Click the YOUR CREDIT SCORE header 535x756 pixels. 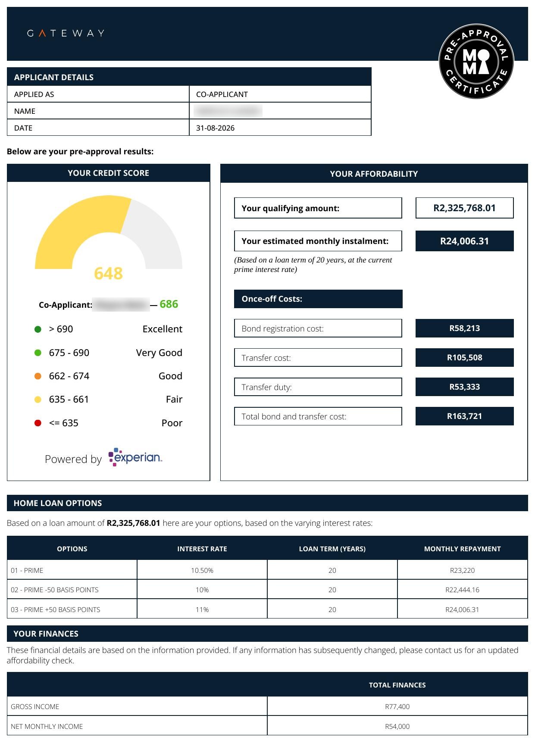pyautogui.click(x=109, y=173)
